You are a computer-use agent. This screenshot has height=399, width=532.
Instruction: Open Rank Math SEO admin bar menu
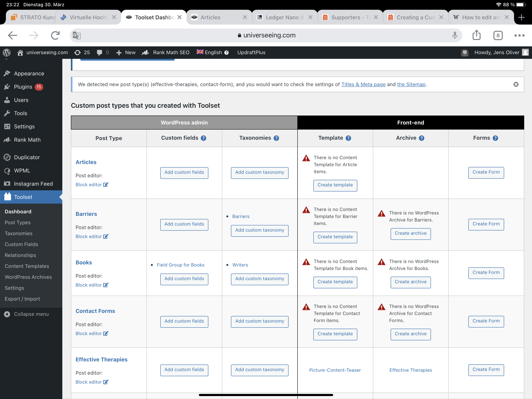pyautogui.click(x=166, y=52)
